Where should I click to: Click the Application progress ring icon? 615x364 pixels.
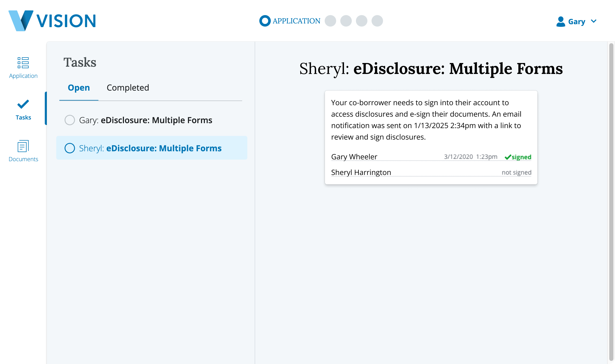point(265,21)
